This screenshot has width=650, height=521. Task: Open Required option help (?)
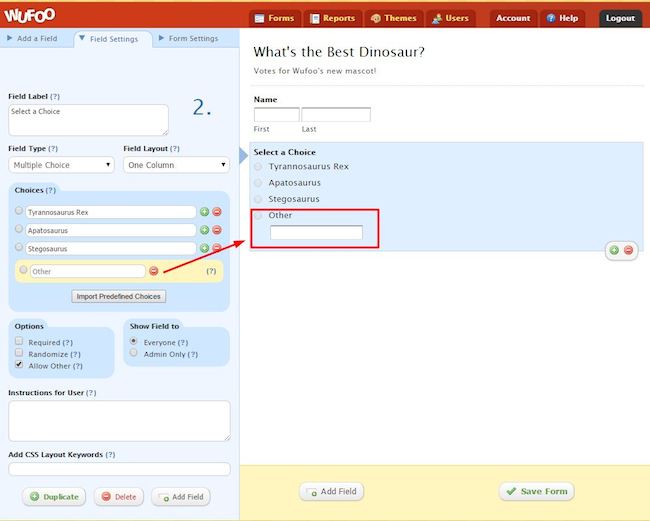[68, 343]
